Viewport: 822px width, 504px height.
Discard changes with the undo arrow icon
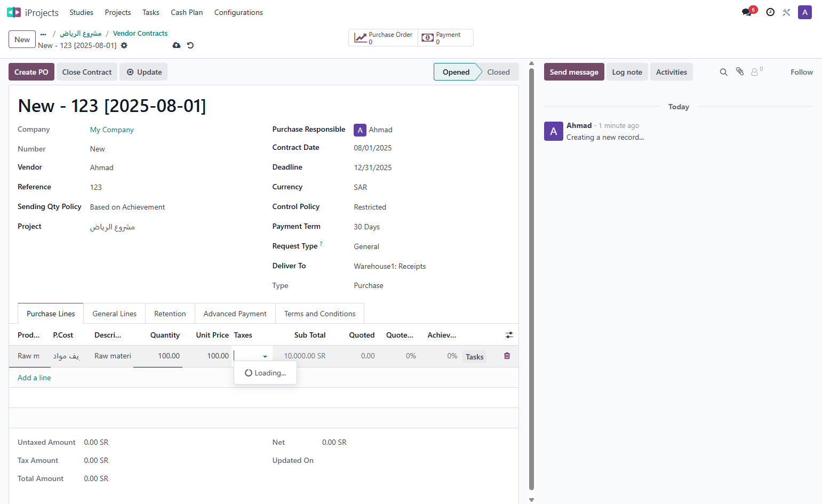pos(190,45)
